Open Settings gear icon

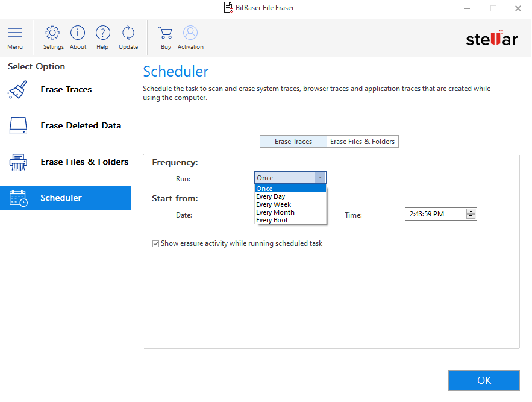pyautogui.click(x=52, y=33)
